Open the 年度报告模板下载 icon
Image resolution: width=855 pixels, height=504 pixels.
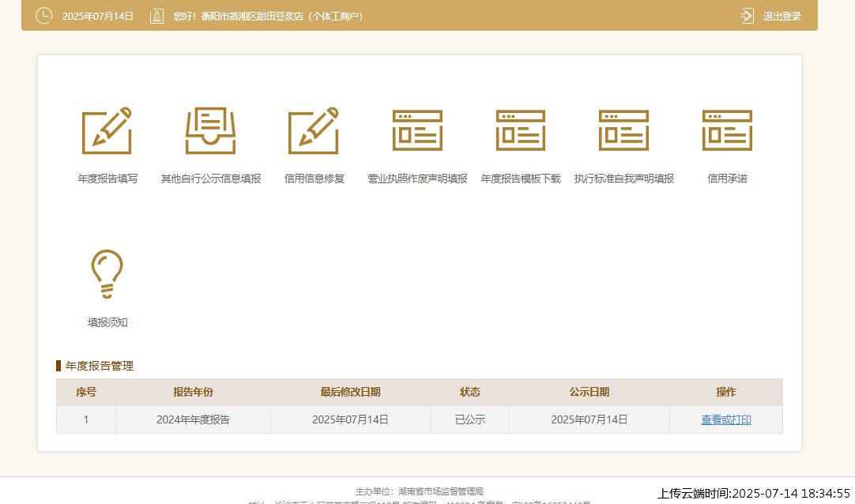(x=521, y=130)
